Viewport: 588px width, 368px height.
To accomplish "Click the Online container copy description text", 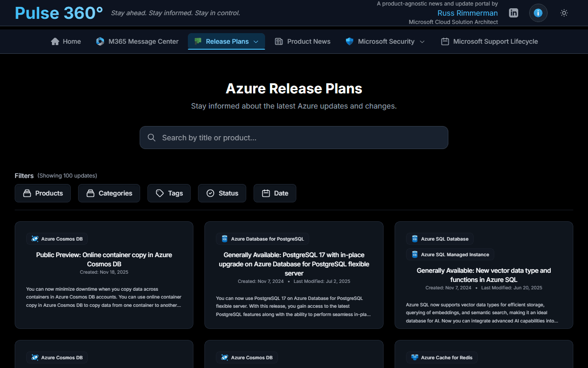I will pos(104,297).
